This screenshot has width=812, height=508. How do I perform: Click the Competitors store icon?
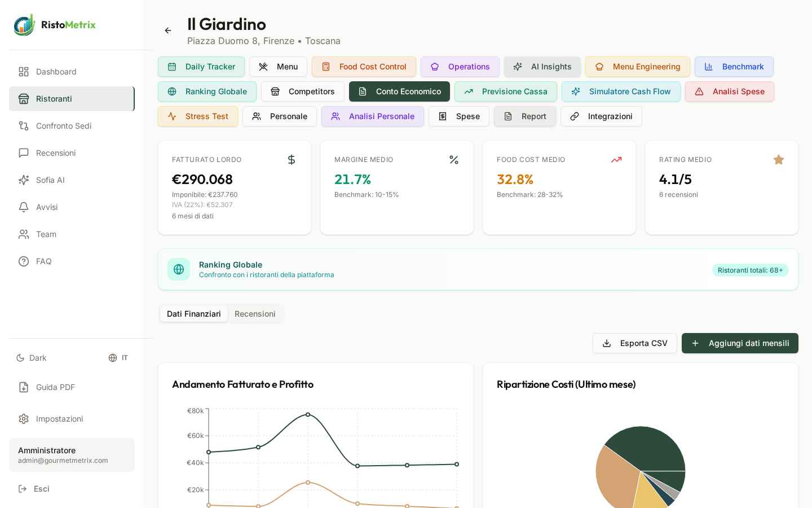[x=275, y=91]
